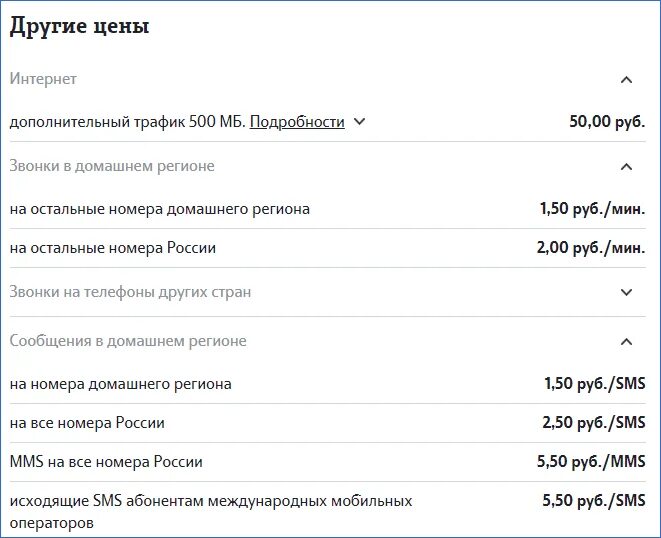This screenshot has width=661, height=538.
Task: Collapse the Интернет section chevron
Action: (x=626, y=80)
